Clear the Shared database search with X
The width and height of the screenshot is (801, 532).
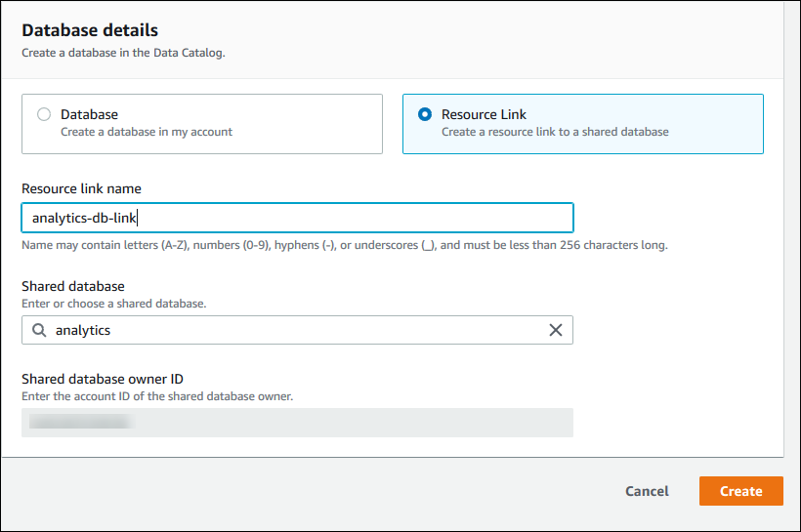(x=555, y=330)
